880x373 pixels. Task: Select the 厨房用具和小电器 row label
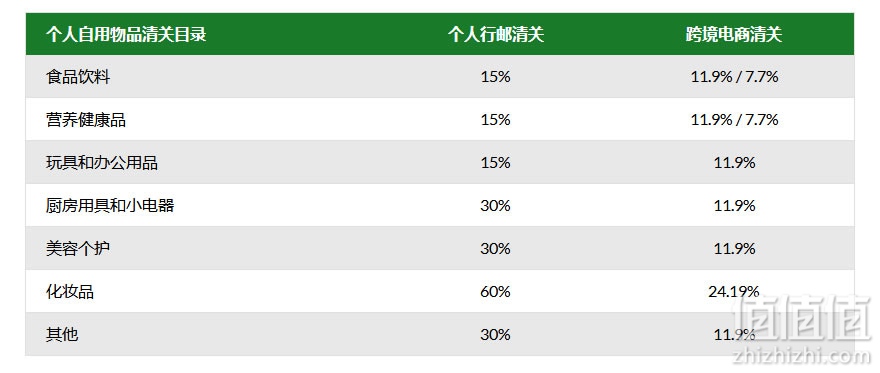(110, 205)
